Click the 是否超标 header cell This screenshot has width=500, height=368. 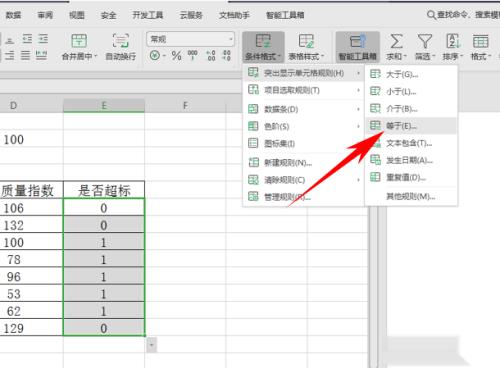[x=104, y=190]
